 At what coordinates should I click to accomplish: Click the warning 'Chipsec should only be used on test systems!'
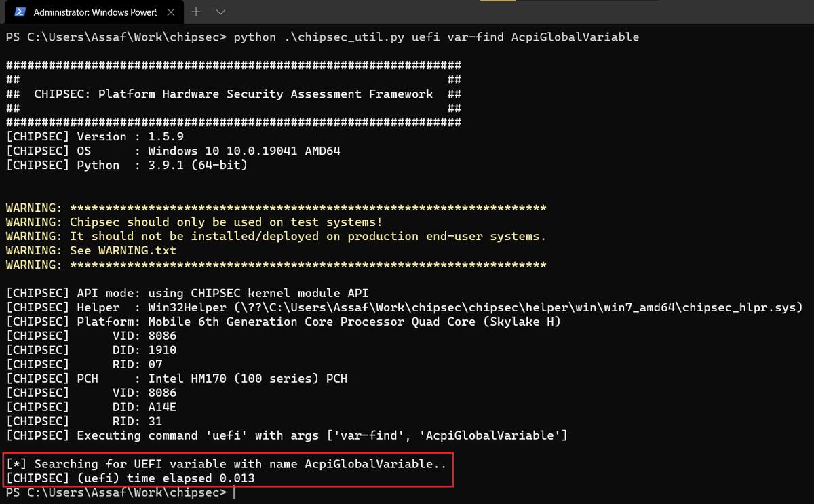point(194,222)
